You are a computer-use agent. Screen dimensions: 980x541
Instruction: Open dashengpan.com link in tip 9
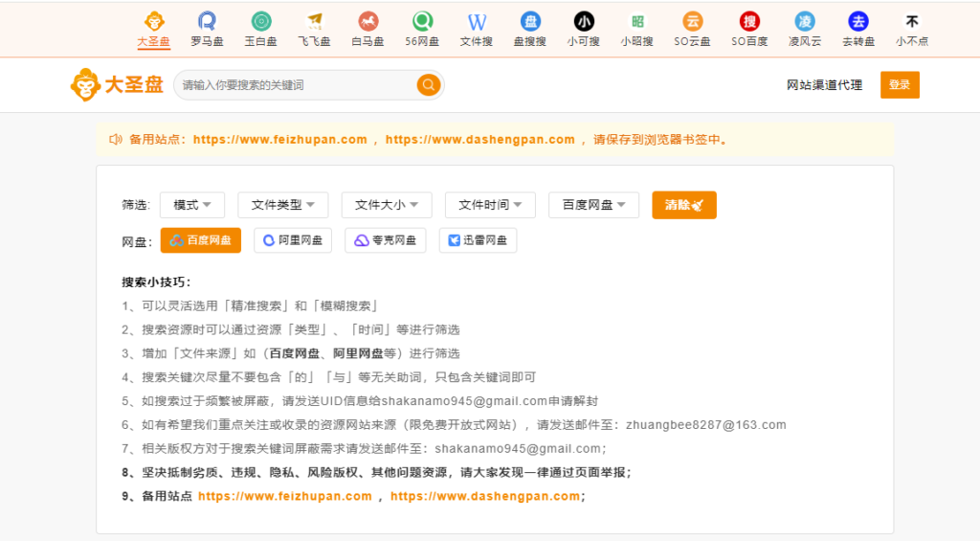tap(485, 496)
